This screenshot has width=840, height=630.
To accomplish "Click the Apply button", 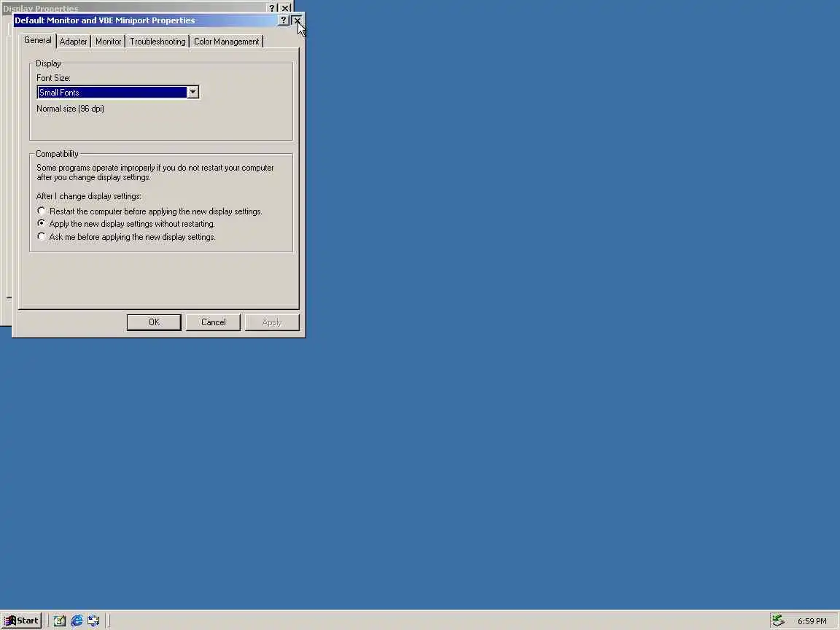I will click(272, 322).
